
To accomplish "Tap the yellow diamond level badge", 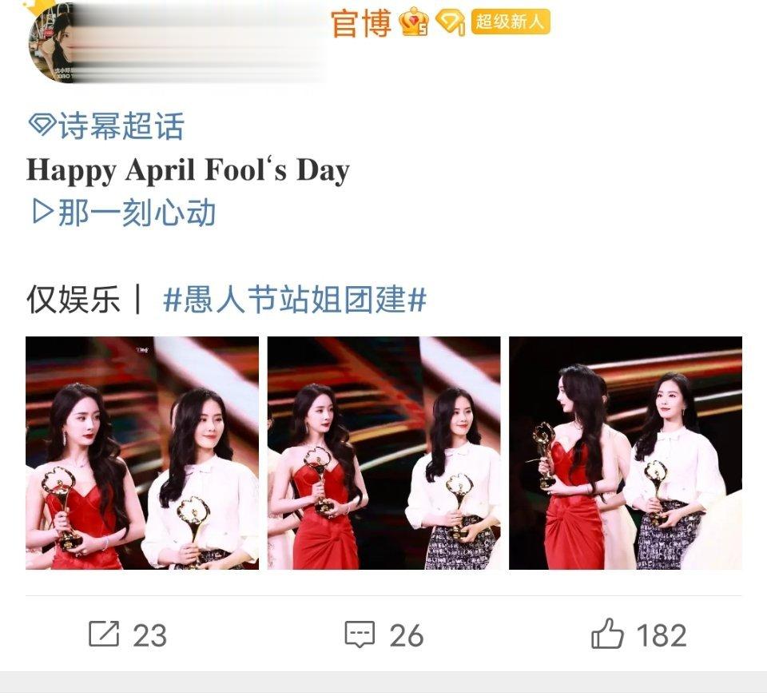I will click(451, 22).
